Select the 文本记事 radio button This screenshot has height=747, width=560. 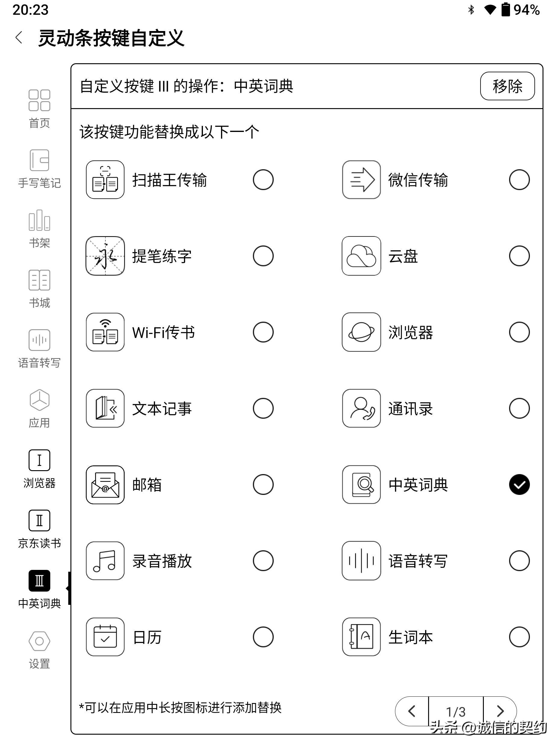click(x=263, y=409)
